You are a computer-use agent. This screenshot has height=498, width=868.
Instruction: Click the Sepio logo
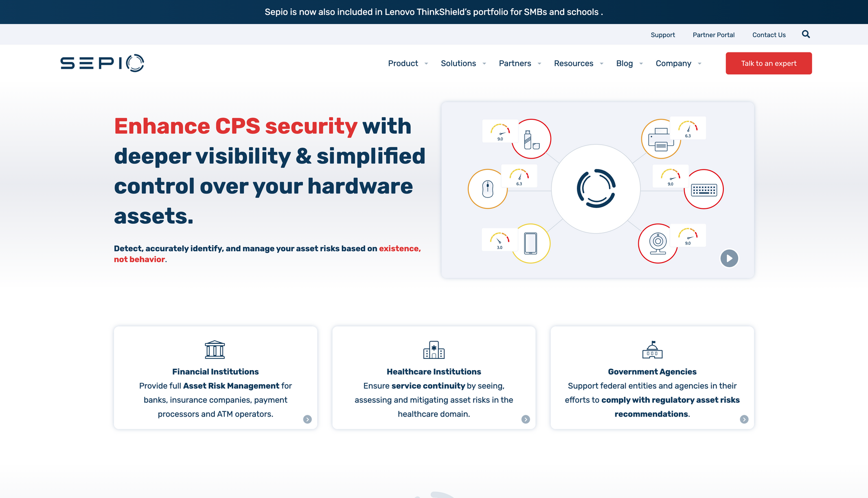(102, 63)
